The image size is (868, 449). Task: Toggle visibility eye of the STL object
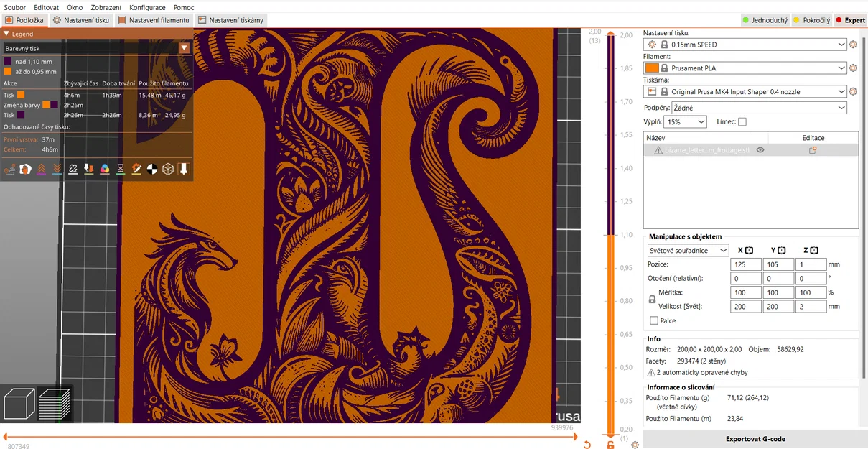pos(760,150)
